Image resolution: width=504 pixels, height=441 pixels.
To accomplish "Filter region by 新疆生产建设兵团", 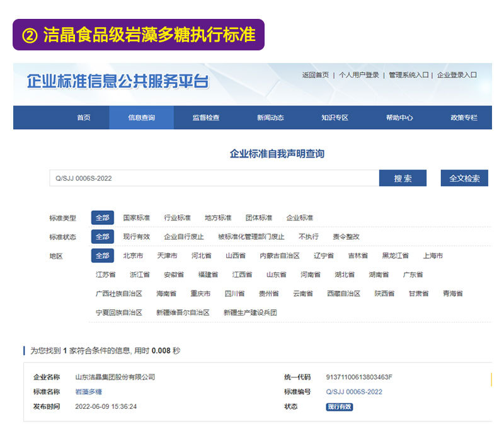I will point(250,312).
